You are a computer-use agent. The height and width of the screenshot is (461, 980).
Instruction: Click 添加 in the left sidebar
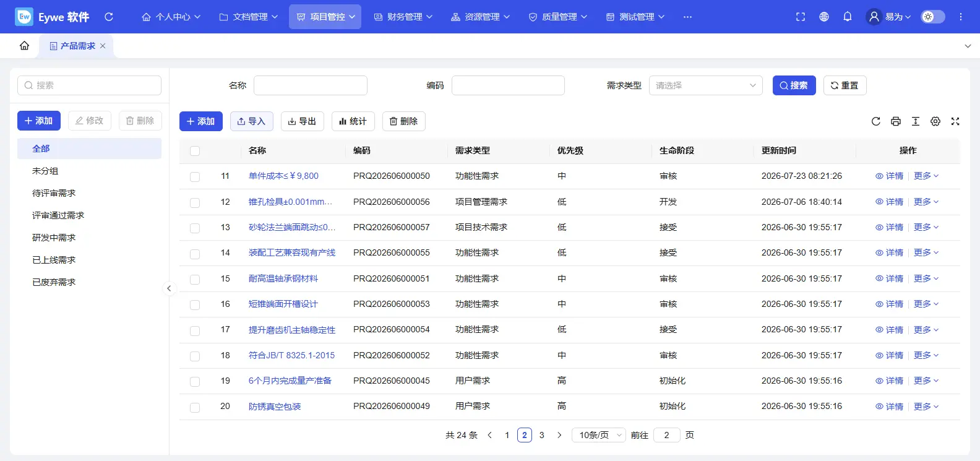coord(39,121)
